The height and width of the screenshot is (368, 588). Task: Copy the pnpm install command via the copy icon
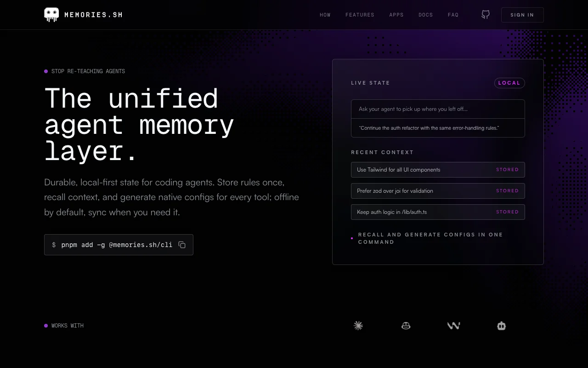click(x=182, y=244)
